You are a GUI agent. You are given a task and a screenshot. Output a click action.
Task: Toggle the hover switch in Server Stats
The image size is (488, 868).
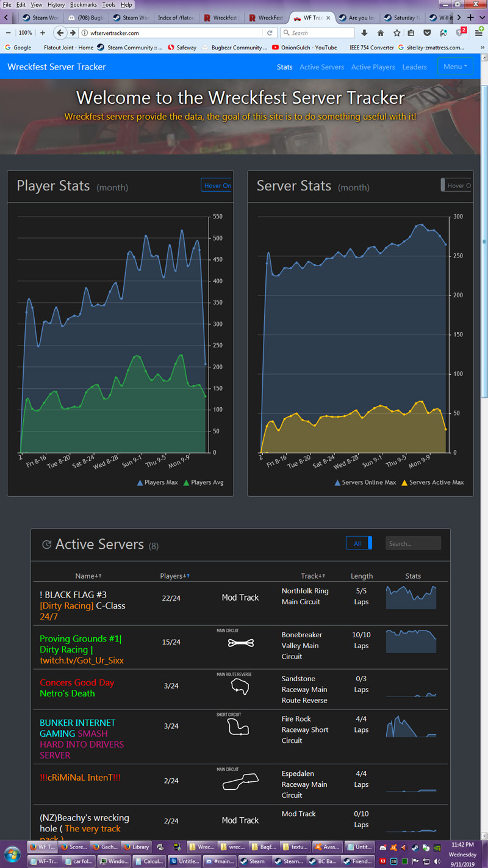(456, 186)
